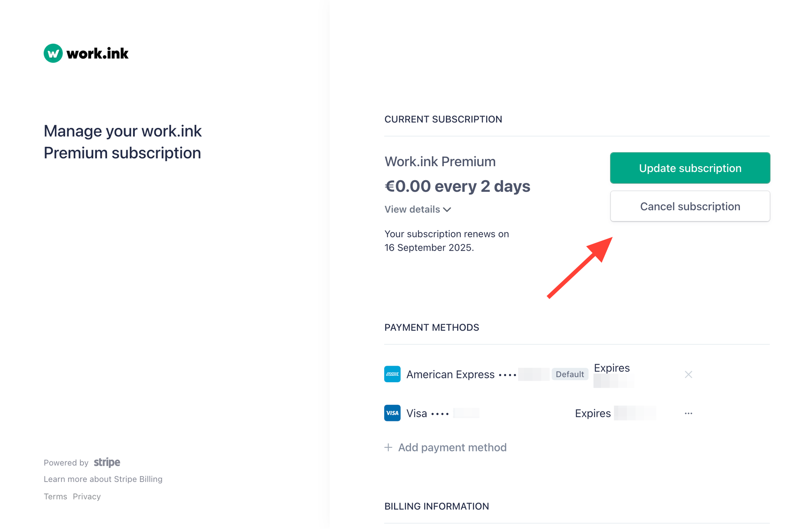Click Update subscription button
Viewport: 812px width, 529px height.
point(690,168)
